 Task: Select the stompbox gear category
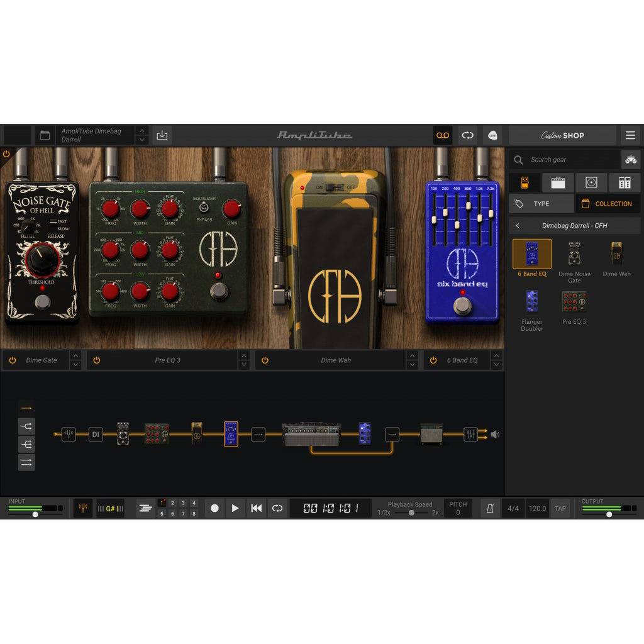pyautogui.click(x=524, y=182)
